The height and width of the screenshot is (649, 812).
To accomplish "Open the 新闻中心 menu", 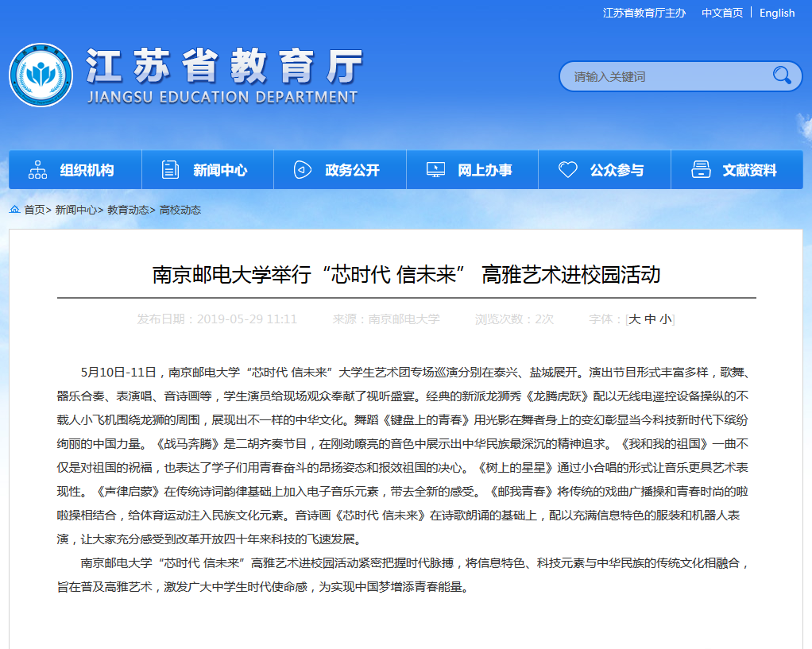I will pyautogui.click(x=207, y=170).
